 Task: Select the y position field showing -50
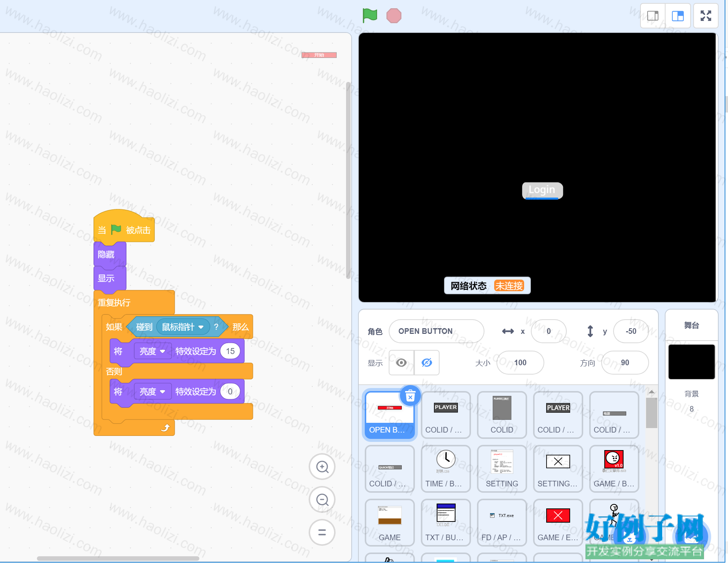tap(631, 331)
